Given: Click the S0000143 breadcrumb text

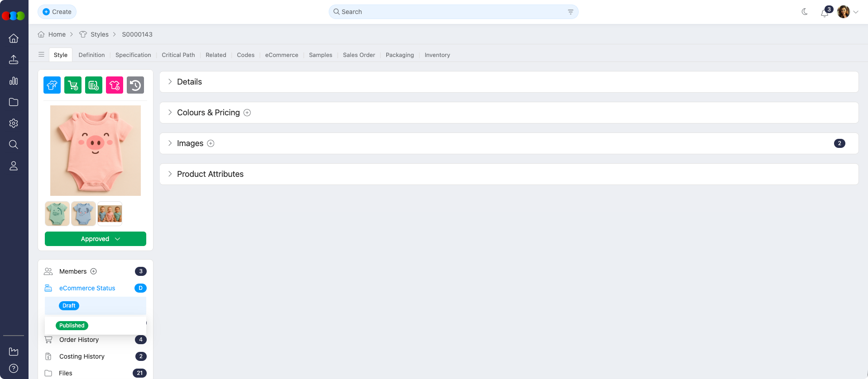Looking at the screenshot, I should click(137, 34).
